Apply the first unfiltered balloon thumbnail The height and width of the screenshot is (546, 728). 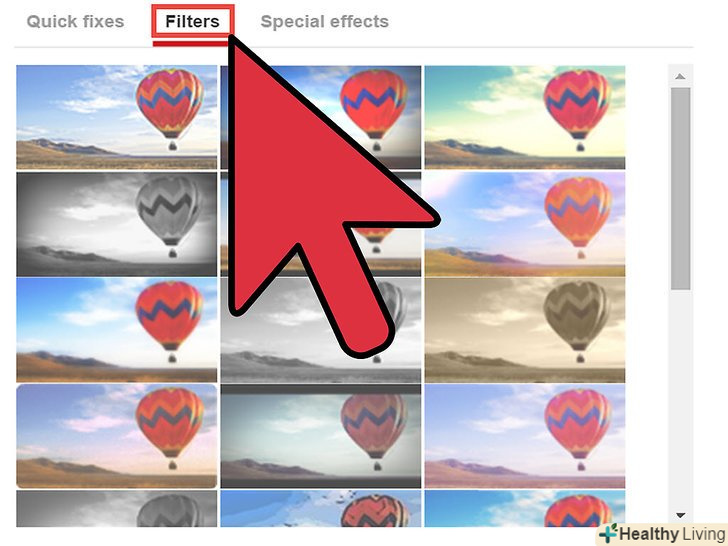[x=117, y=117]
